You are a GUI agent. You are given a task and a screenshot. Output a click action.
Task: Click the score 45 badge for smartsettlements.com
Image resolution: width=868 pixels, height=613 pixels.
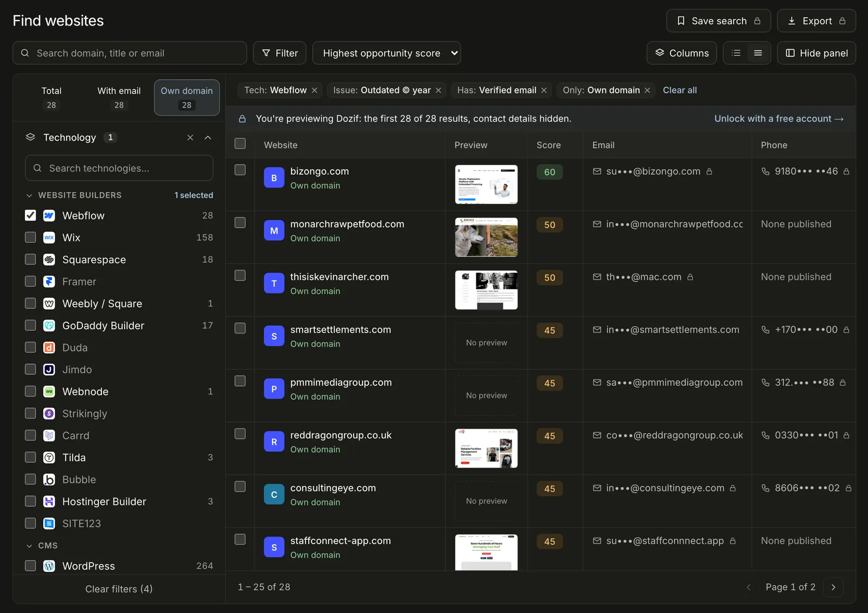pyautogui.click(x=550, y=330)
